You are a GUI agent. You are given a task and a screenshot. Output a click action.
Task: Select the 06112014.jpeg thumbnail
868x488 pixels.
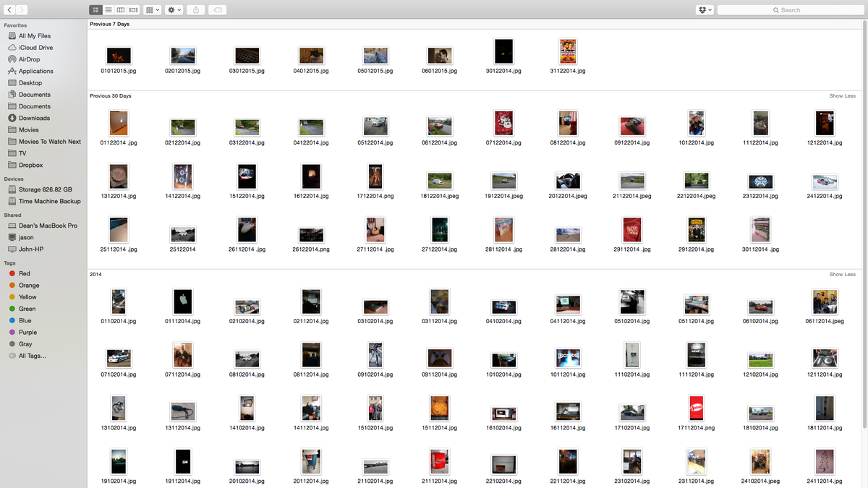tap(825, 301)
